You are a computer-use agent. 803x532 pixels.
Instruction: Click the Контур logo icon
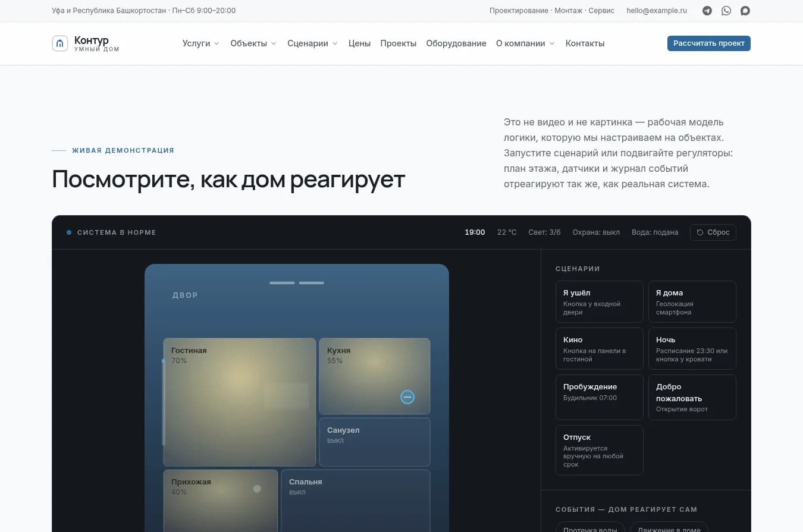point(60,43)
